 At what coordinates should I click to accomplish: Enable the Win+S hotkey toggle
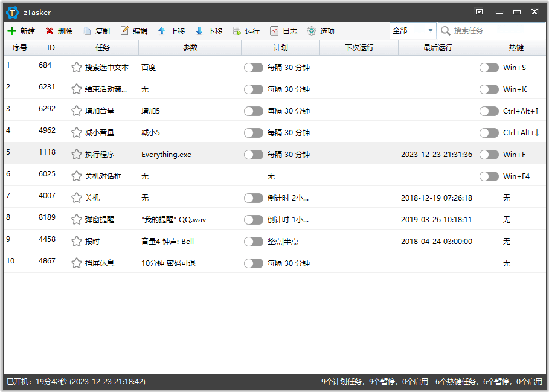pos(489,68)
